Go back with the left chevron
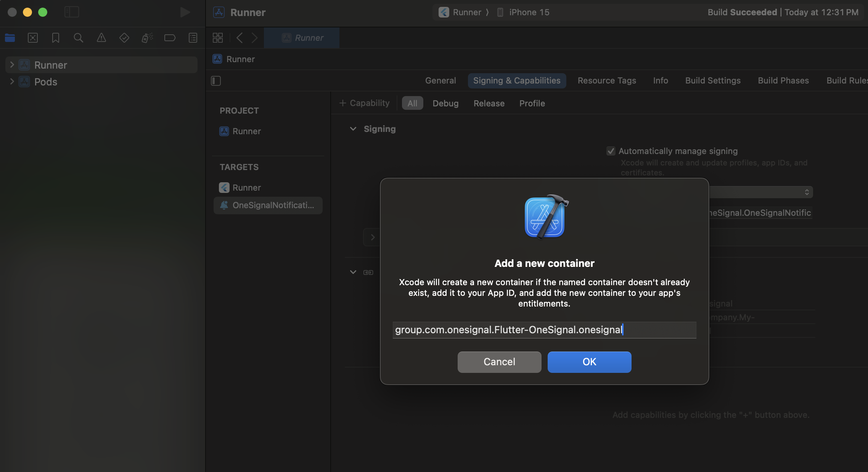868x472 pixels. pos(240,38)
